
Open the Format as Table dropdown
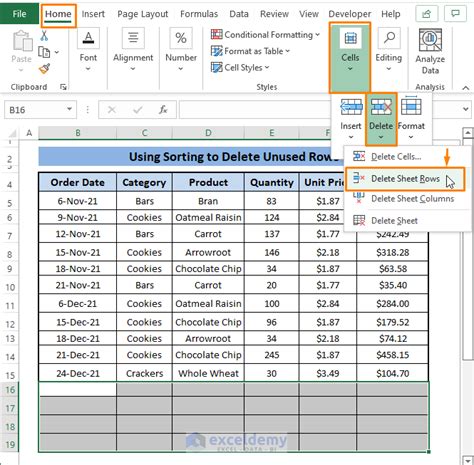tap(288, 51)
